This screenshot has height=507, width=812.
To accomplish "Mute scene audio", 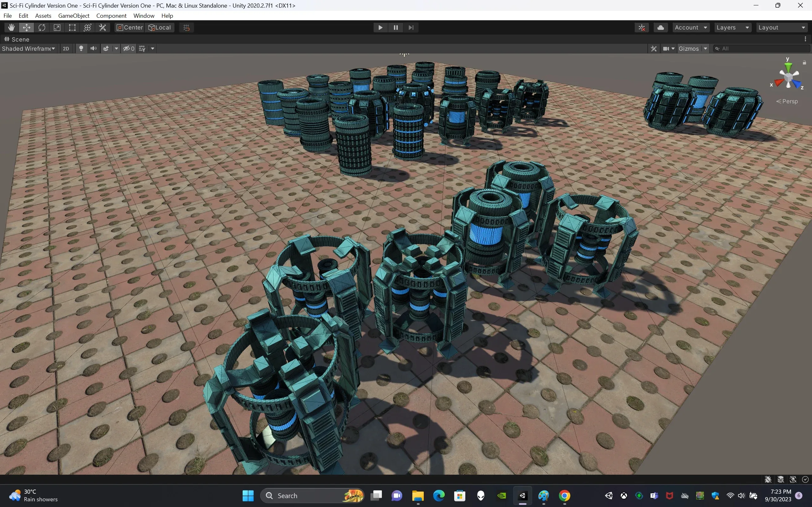I will tap(93, 48).
